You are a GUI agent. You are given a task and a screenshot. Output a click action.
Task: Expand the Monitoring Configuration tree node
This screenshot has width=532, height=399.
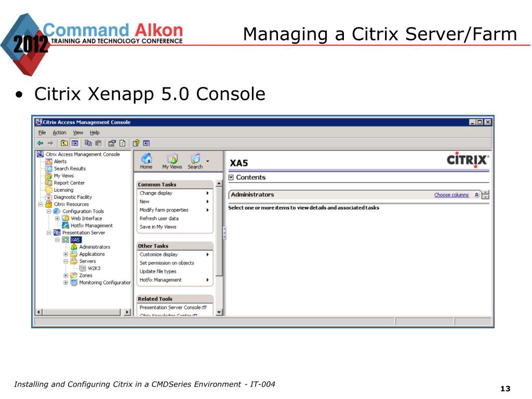point(66,283)
